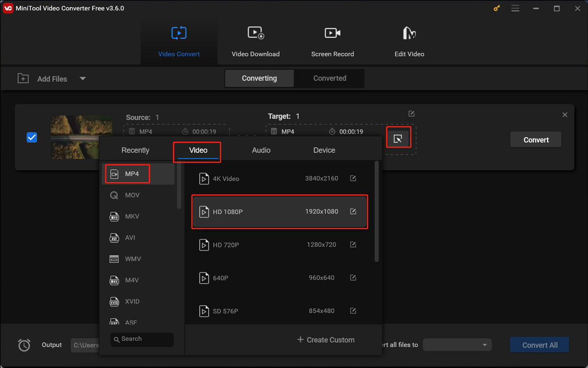Select the Video tab in format popup

(198, 150)
